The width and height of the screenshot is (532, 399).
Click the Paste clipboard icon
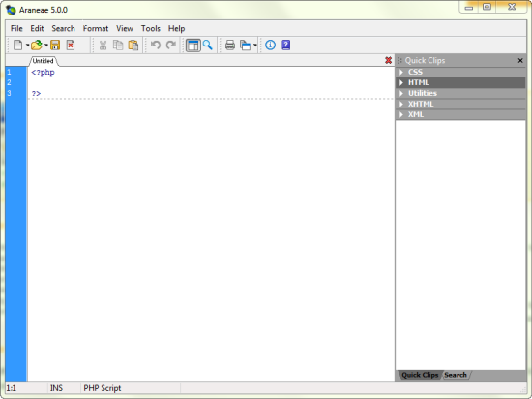coord(133,45)
